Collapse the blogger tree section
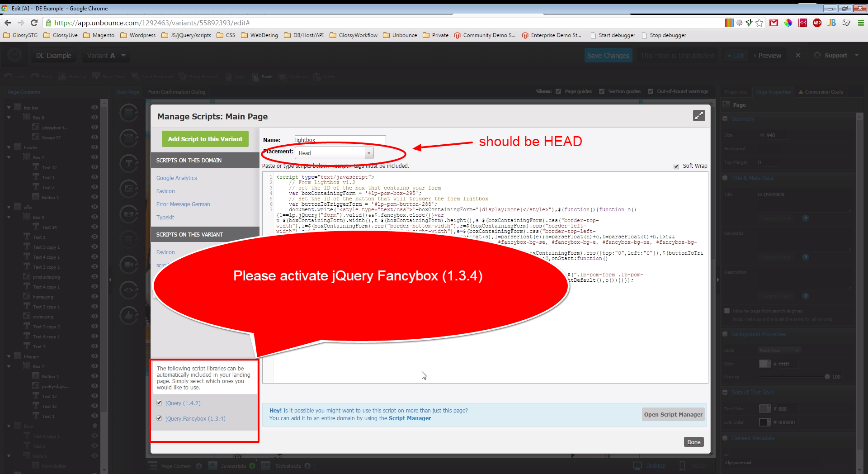The image size is (868, 474). pyautogui.click(x=9, y=356)
